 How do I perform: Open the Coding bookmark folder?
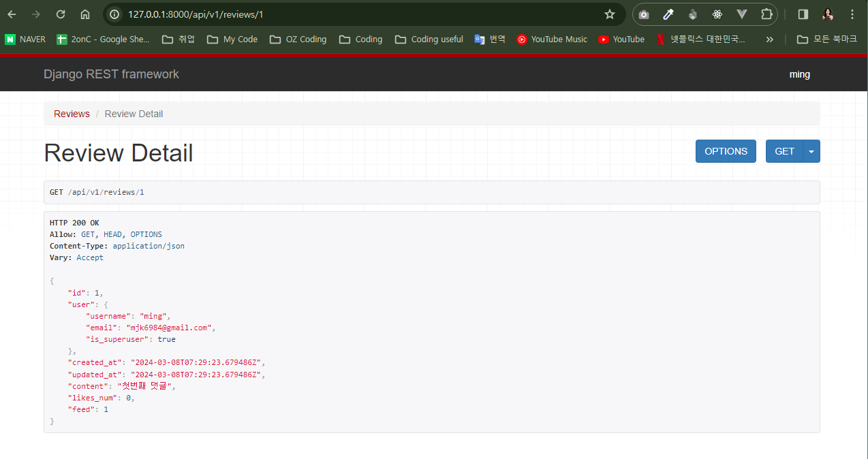[360, 39]
